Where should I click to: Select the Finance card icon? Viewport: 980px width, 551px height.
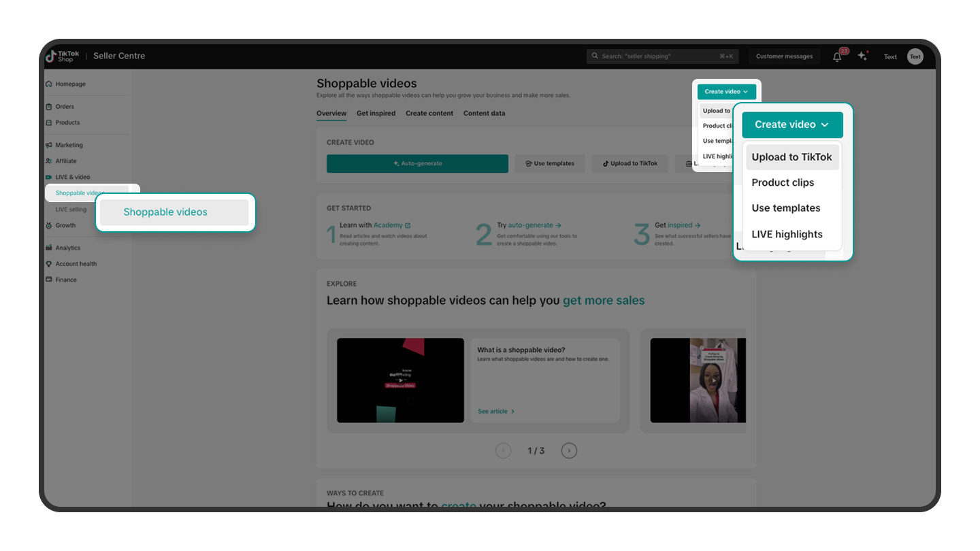[x=49, y=280]
